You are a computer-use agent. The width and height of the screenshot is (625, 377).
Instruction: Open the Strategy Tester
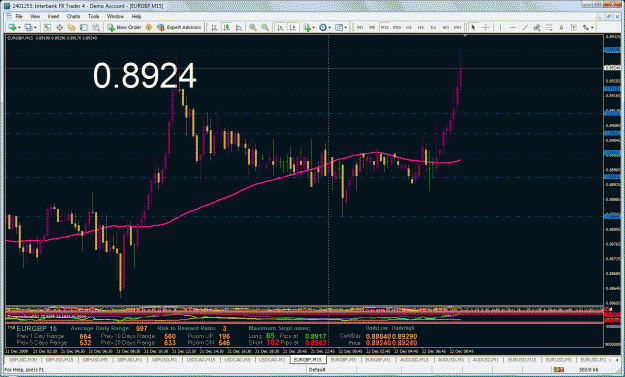pos(96,27)
